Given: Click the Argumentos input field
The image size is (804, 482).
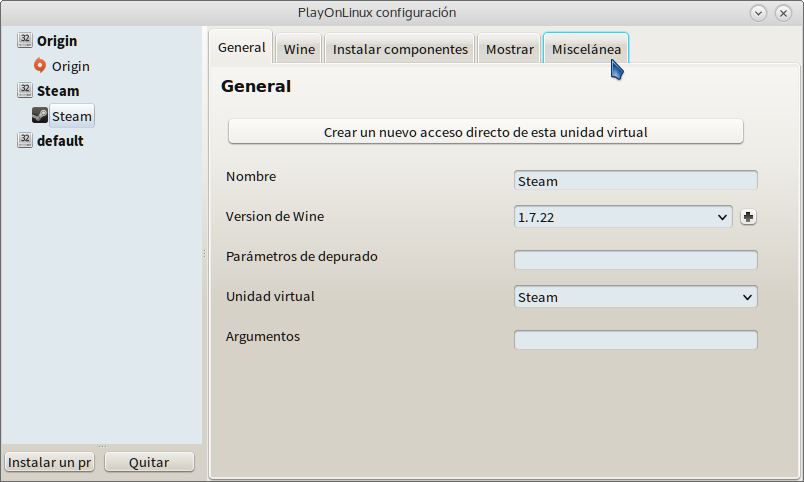Looking at the screenshot, I should tap(635, 339).
